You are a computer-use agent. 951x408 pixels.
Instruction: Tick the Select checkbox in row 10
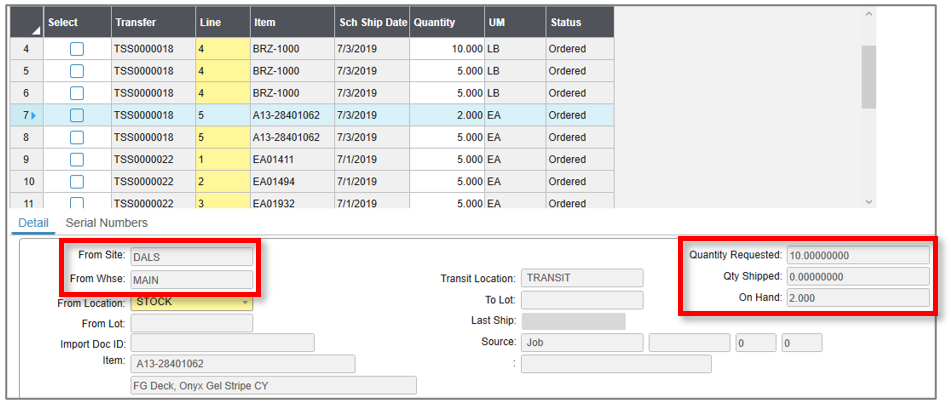pyautogui.click(x=77, y=182)
